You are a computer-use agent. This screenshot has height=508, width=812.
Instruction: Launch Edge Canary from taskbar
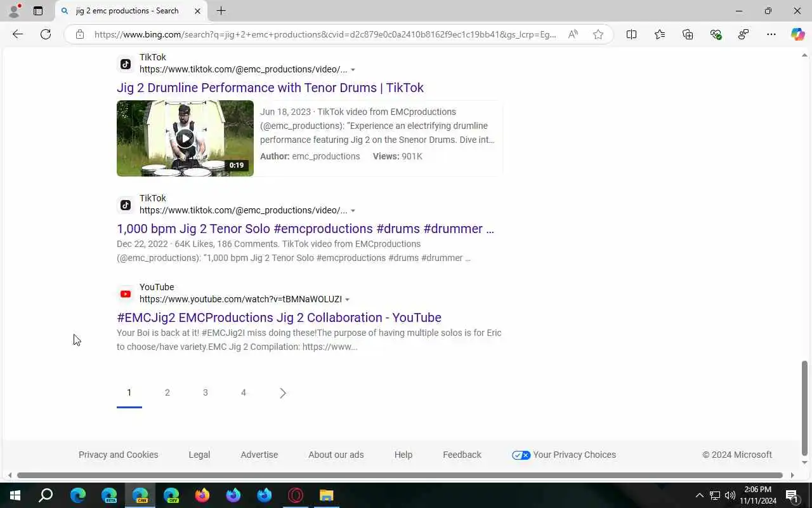click(x=140, y=495)
